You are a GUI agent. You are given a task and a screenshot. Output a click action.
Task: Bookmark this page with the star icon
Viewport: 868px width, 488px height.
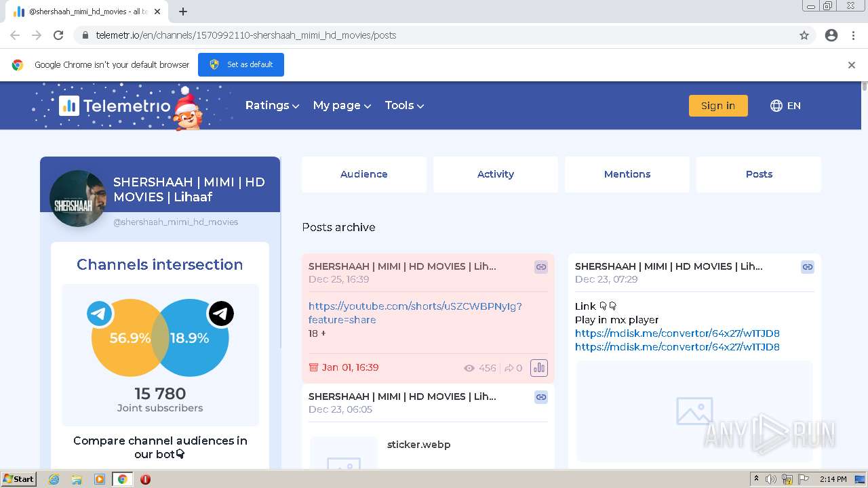804,35
